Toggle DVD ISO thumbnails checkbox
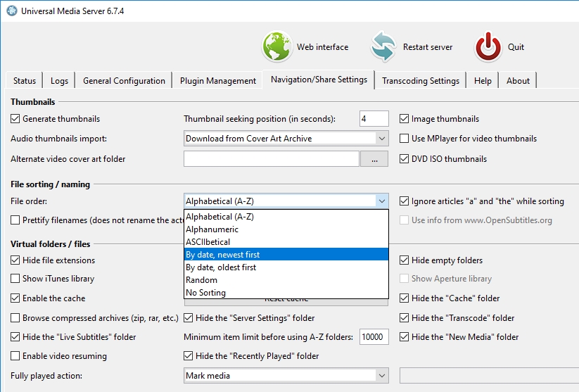The width and height of the screenshot is (579, 392). 405,158
